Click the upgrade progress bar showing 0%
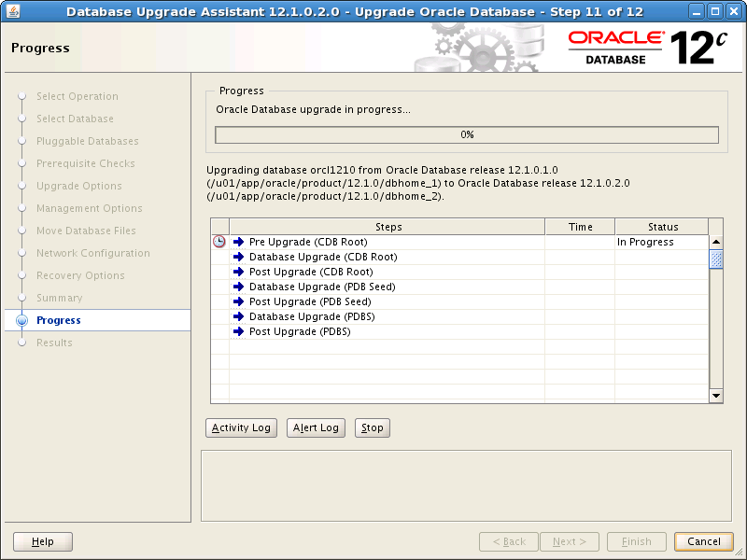 coord(467,134)
